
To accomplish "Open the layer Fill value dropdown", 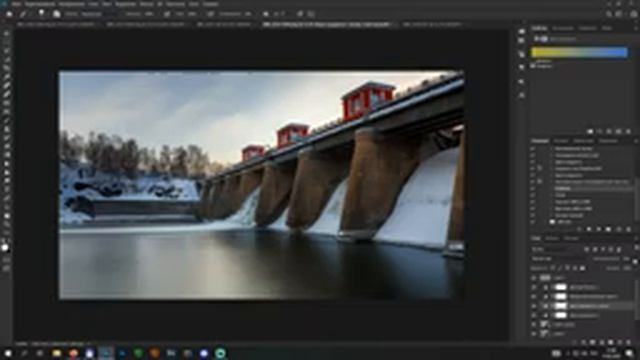I will tap(627, 268).
